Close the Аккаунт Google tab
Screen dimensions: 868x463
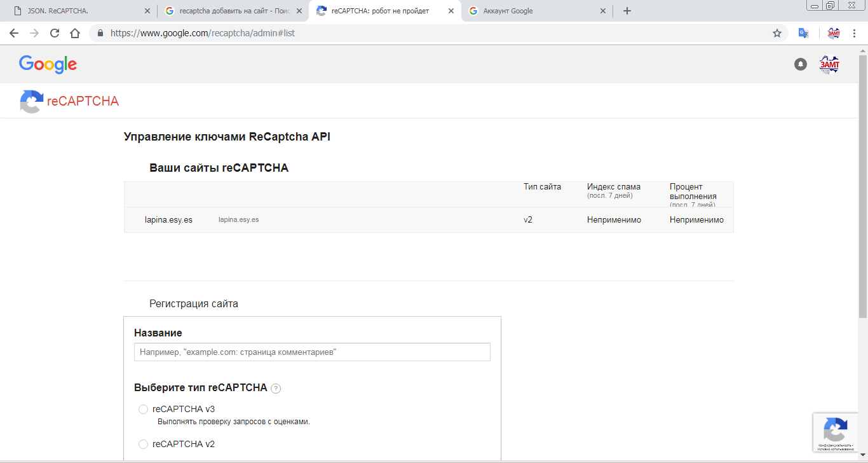[x=603, y=11]
